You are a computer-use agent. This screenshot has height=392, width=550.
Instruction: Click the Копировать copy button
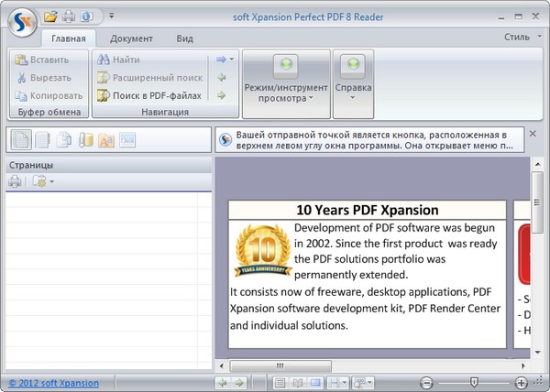pos(49,95)
